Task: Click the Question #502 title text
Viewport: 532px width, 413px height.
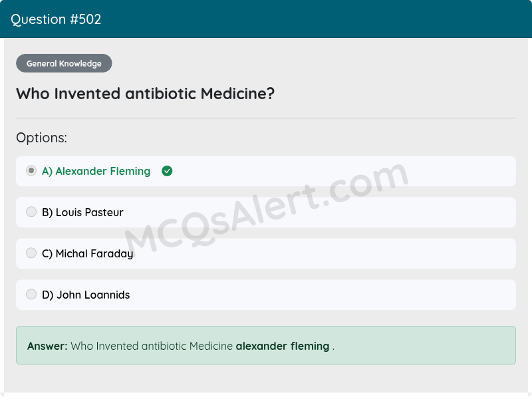Action: [55, 19]
